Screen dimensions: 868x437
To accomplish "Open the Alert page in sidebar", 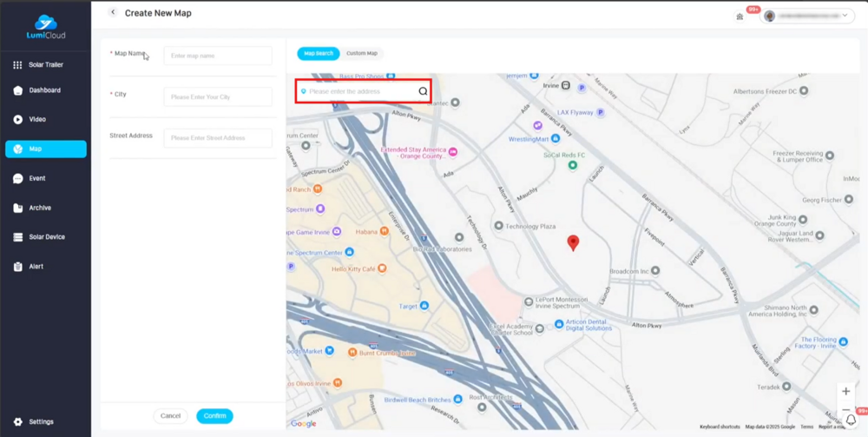I will pos(36,267).
